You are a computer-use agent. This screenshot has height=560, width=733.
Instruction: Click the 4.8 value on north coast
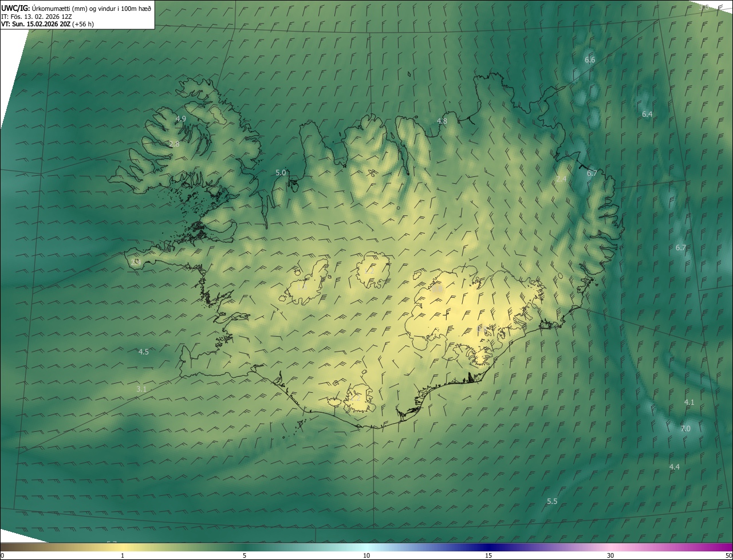click(x=442, y=121)
